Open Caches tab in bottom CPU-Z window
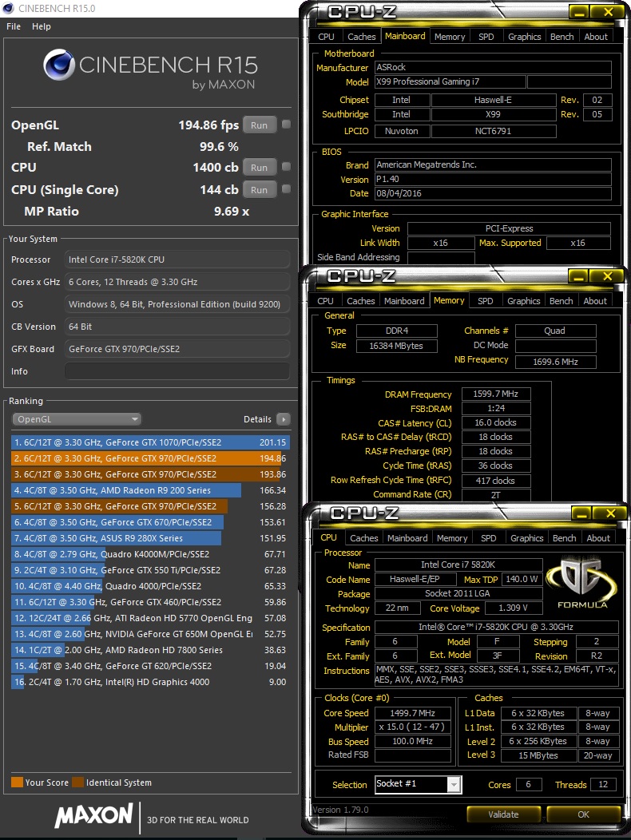The width and height of the screenshot is (631, 840). [x=364, y=538]
